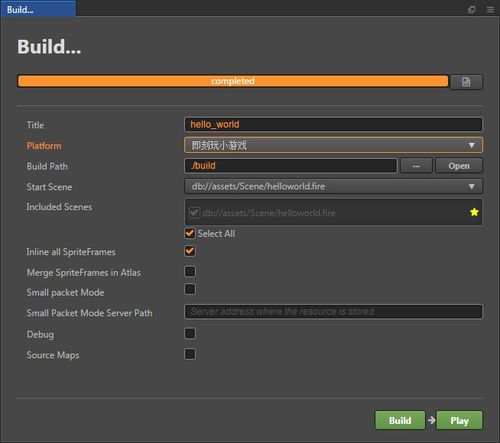Viewport: 500px width, 443px height.
Task: Click the completed build progress bar
Action: [233, 81]
